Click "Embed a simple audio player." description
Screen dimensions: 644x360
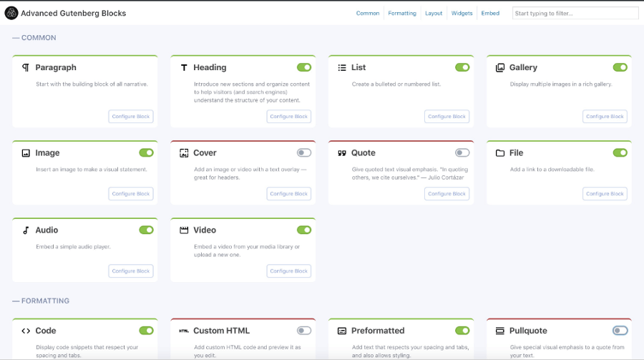pyautogui.click(x=73, y=247)
